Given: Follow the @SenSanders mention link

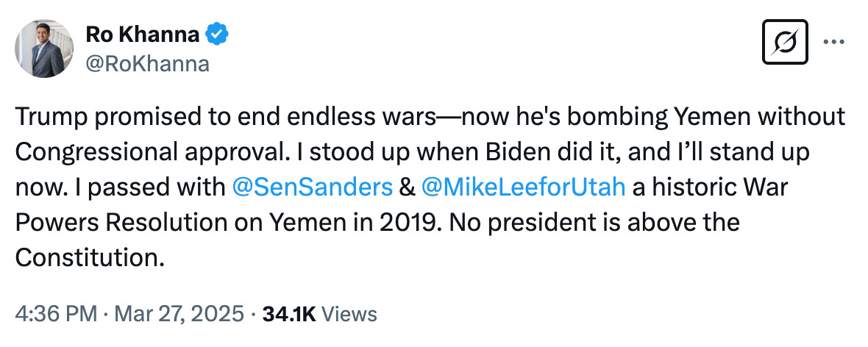Looking at the screenshot, I should (x=313, y=187).
